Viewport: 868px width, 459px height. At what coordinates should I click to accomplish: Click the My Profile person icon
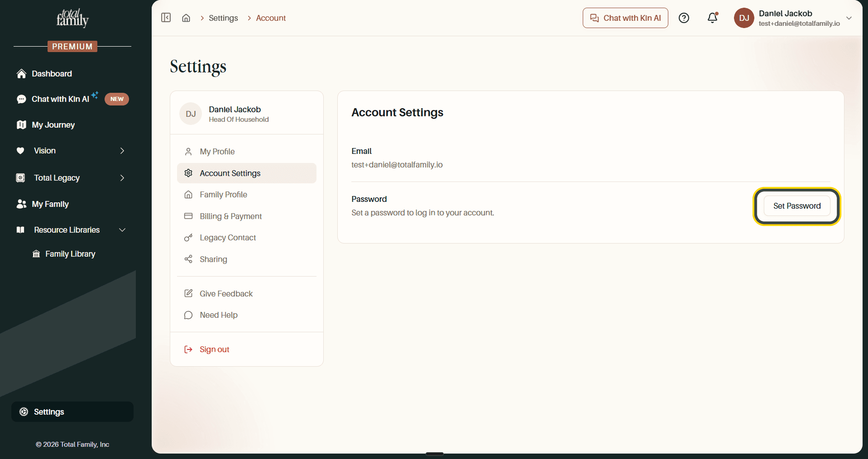point(188,152)
